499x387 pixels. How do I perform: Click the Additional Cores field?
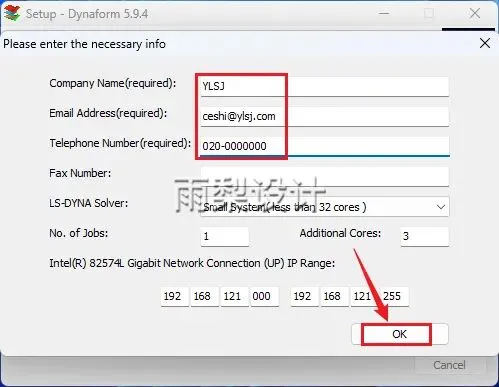point(424,237)
